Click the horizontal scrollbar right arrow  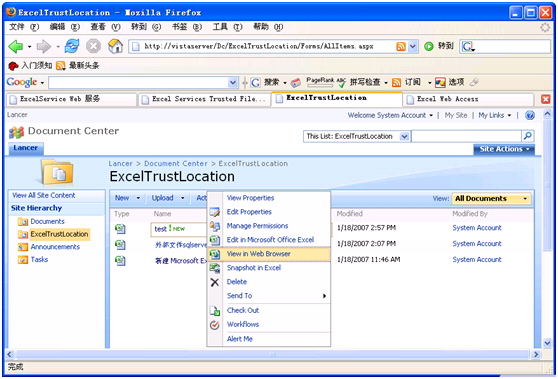[x=536, y=354]
